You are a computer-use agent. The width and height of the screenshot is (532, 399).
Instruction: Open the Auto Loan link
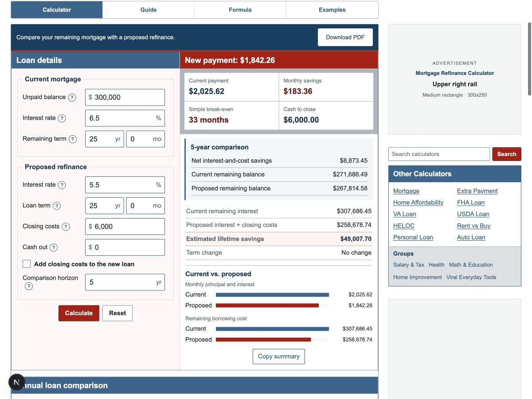[471, 237]
